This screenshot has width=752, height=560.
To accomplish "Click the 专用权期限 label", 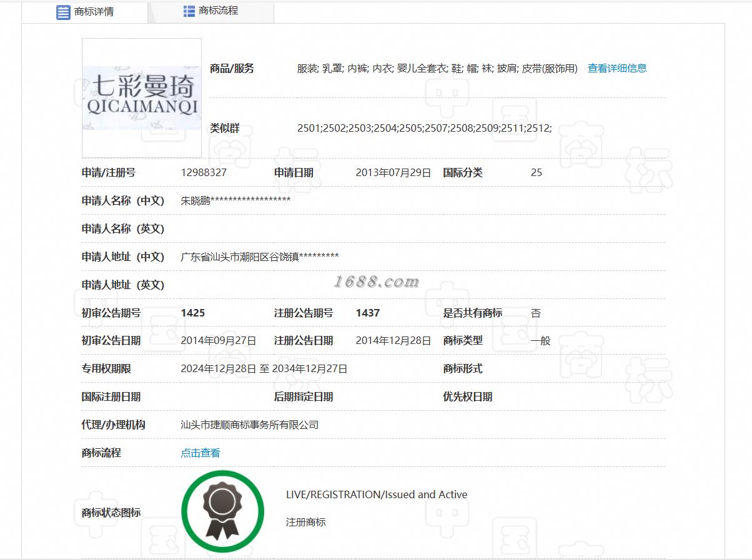I will point(106,369).
